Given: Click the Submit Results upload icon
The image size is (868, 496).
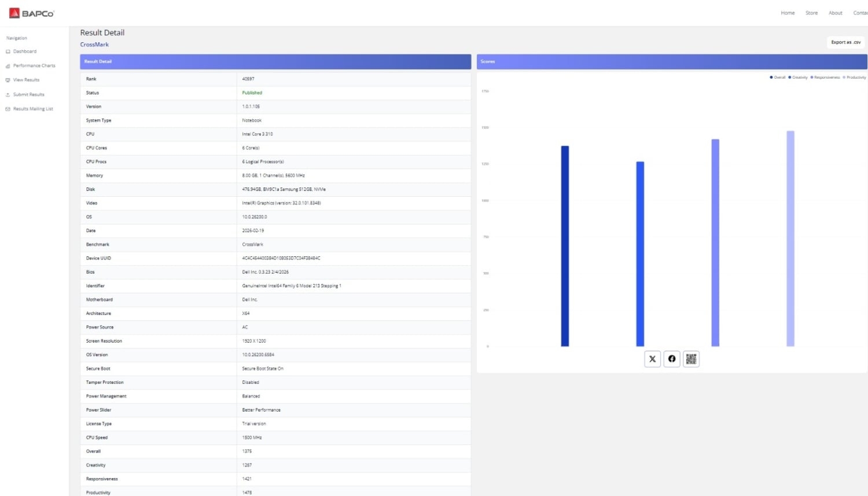Looking at the screenshot, I should click(x=8, y=95).
